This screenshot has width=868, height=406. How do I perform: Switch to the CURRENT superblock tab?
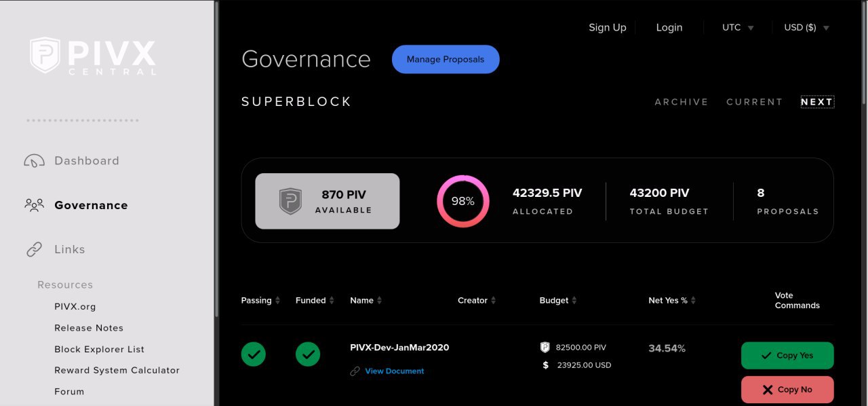click(754, 102)
